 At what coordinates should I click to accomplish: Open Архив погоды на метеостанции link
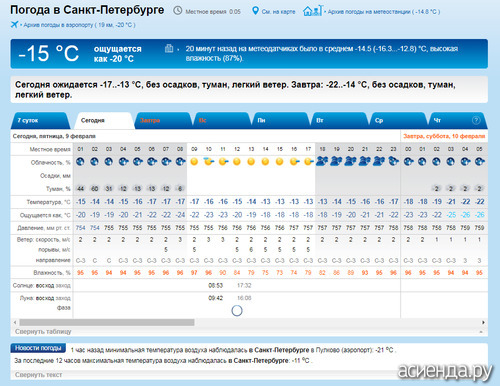pyautogui.click(x=383, y=12)
